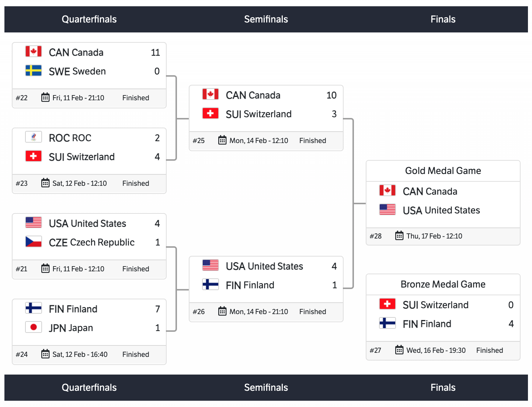Screen dimensions: 532x407
Task: Click FIN Finland in quarterfinal #24
Action: tap(73, 309)
